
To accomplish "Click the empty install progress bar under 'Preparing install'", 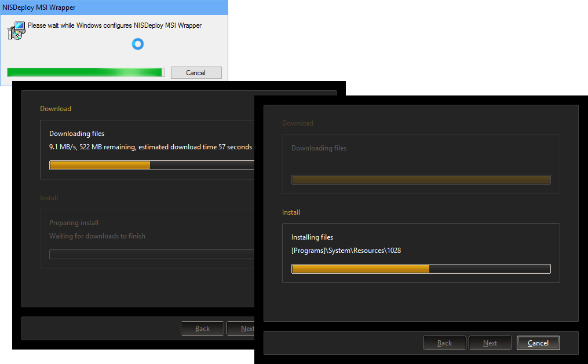I will point(152,254).
